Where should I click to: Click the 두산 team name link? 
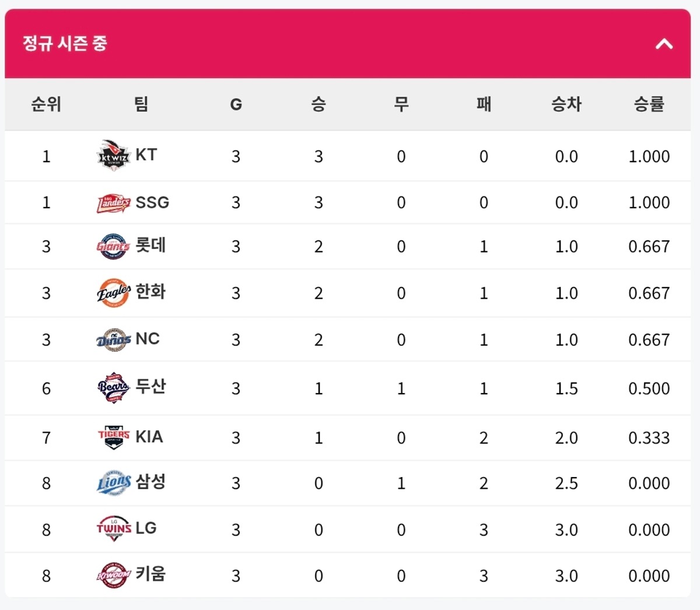coord(150,386)
